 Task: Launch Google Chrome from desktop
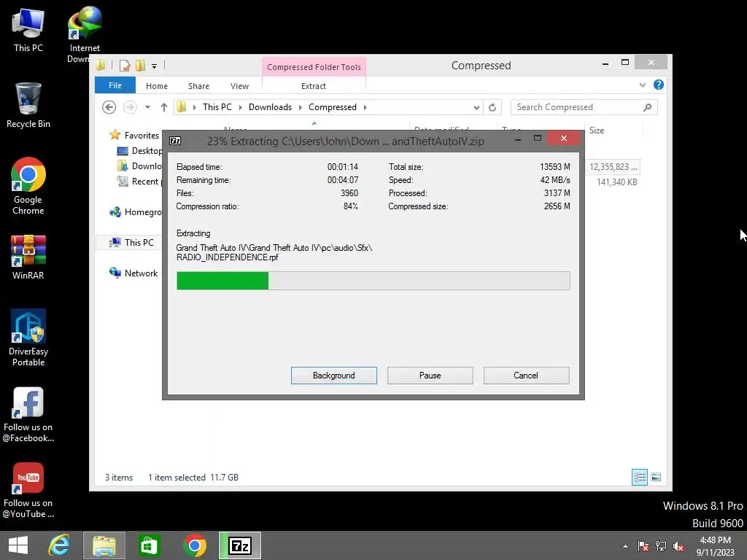point(28,186)
